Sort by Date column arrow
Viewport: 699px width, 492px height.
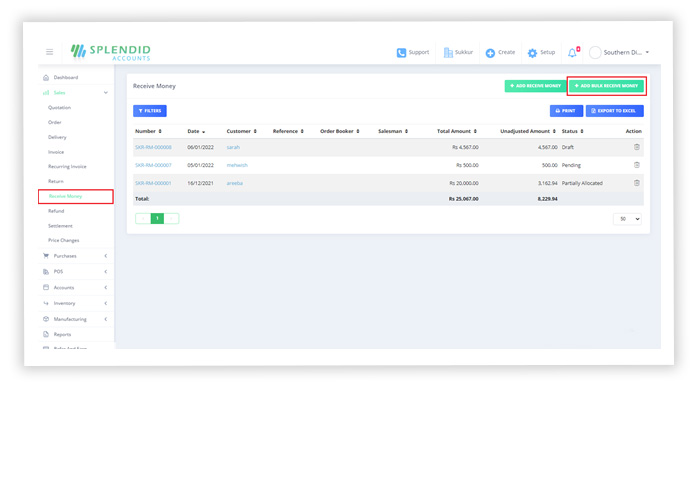pos(204,131)
